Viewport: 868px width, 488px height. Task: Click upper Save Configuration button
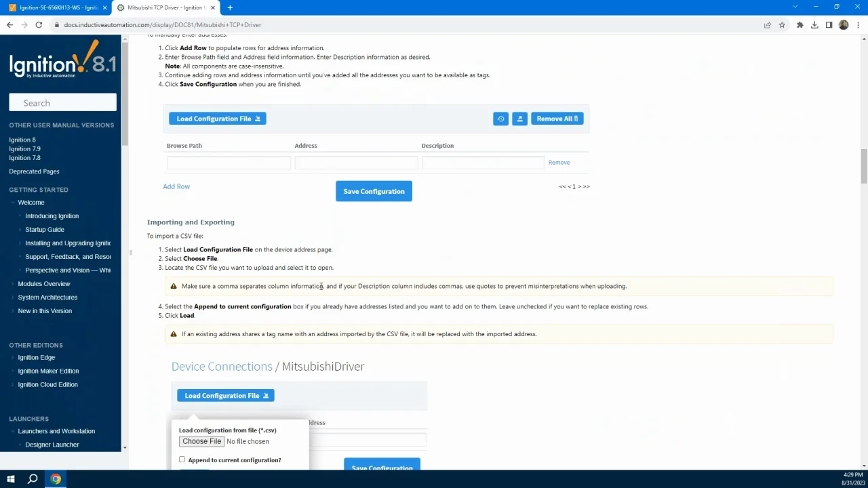pyautogui.click(x=374, y=191)
